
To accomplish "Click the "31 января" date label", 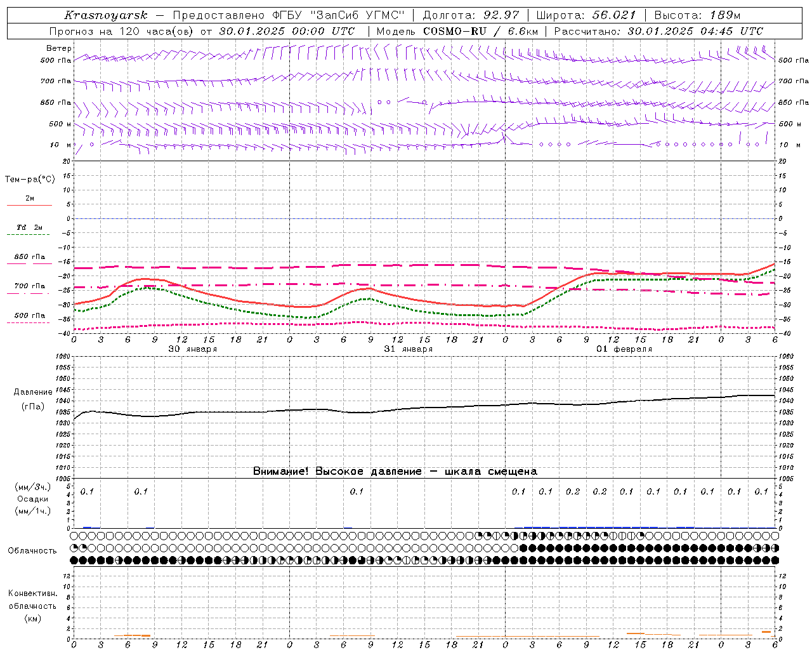I will point(409,349).
